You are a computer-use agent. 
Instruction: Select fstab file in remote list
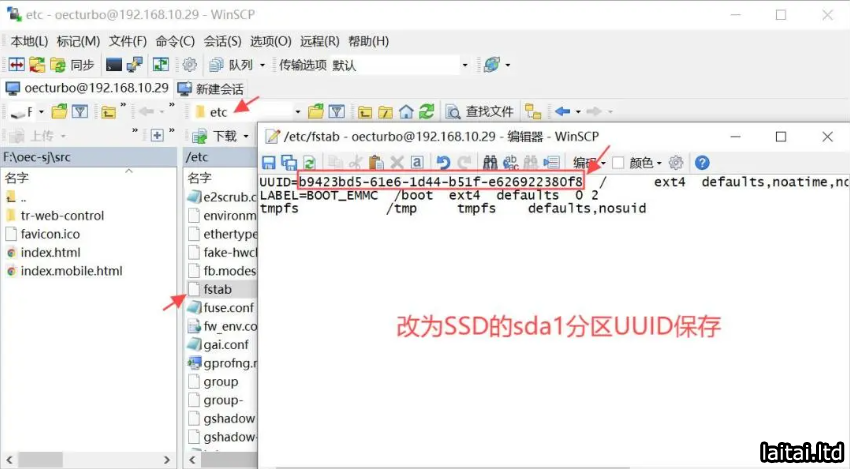[217, 289]
